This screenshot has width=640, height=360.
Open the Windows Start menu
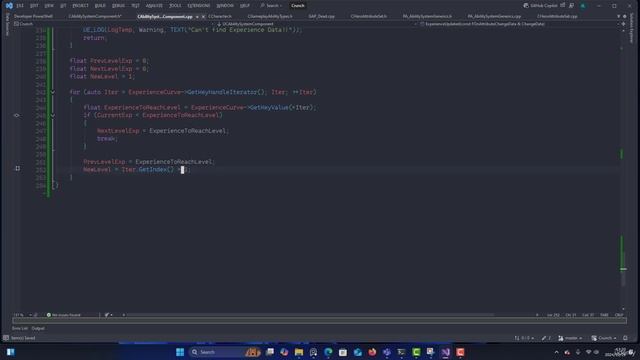(x=180, y=352)
